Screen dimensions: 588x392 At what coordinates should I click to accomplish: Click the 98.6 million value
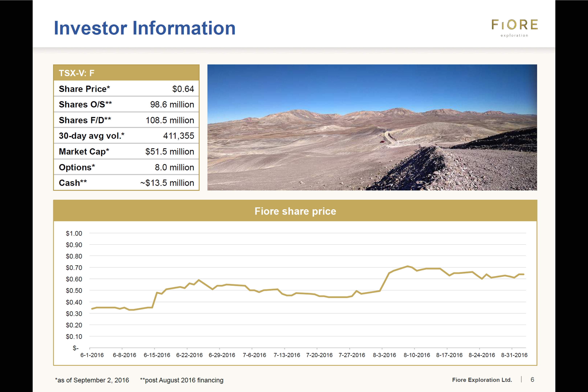tap(172, 105)
